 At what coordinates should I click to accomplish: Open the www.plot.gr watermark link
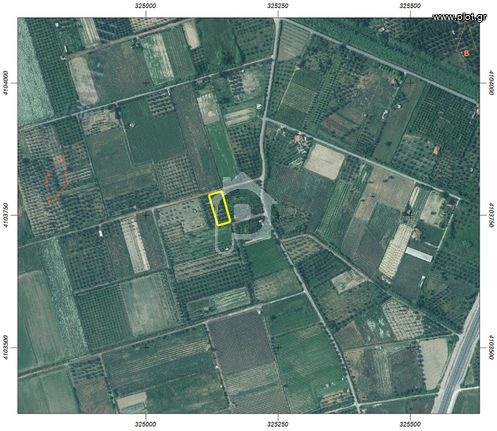pyautogui.click(x=459, y=17)
